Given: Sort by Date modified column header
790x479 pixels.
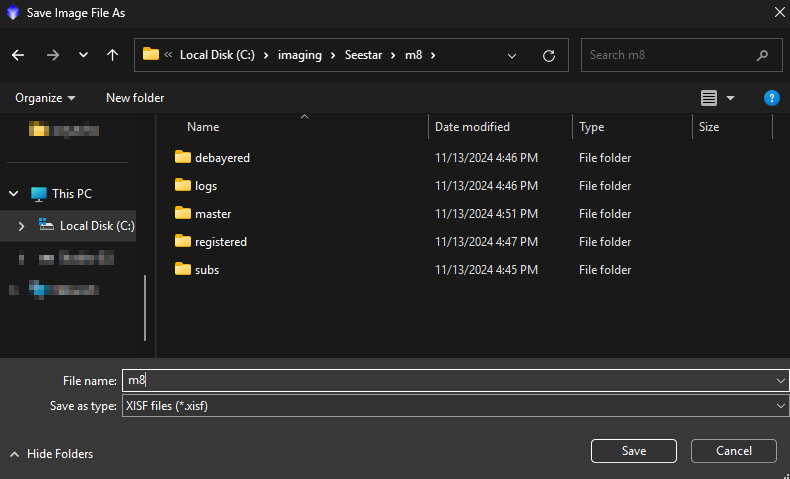Looking at the screenshot, I should click(472, 127).
